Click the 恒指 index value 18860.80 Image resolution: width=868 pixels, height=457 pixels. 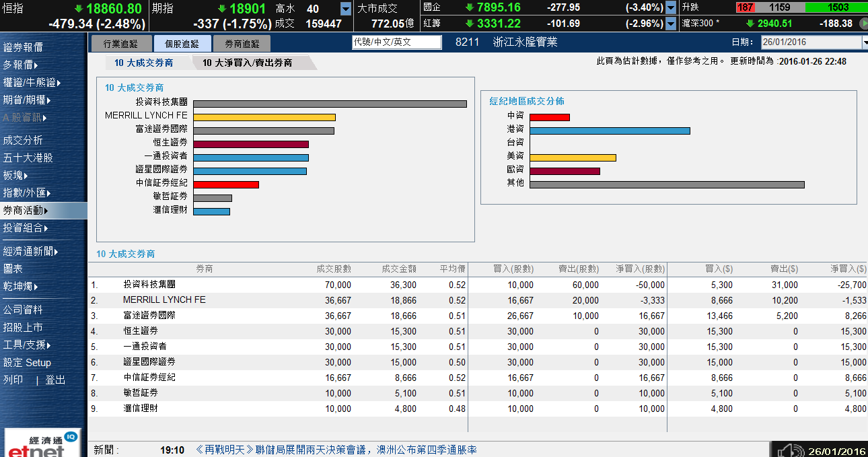point(114,9)
